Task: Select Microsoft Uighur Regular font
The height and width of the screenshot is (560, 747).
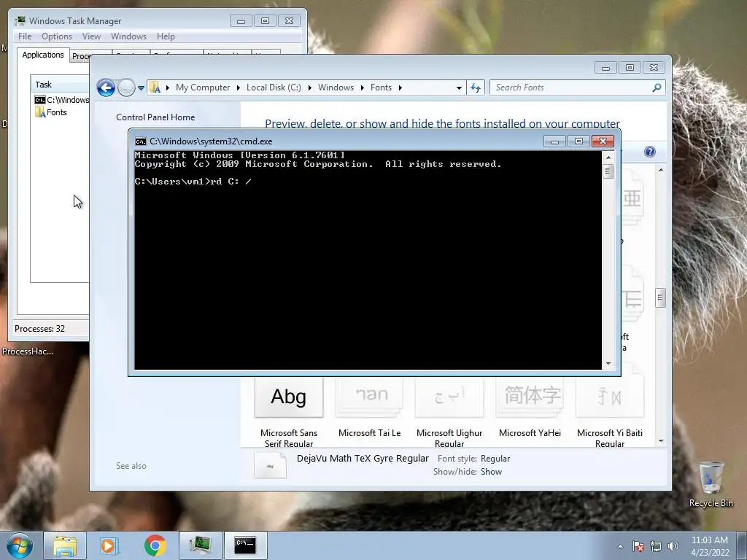Action: click(449, 413)
